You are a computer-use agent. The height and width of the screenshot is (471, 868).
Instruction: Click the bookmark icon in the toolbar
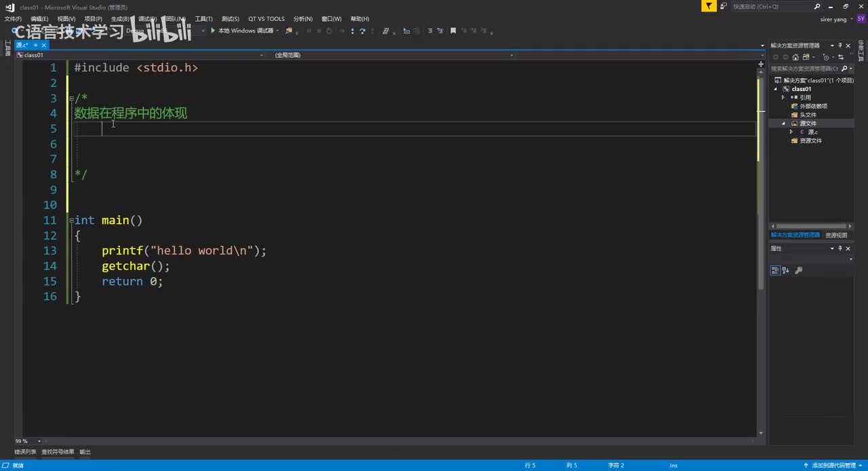click(453, 31)
